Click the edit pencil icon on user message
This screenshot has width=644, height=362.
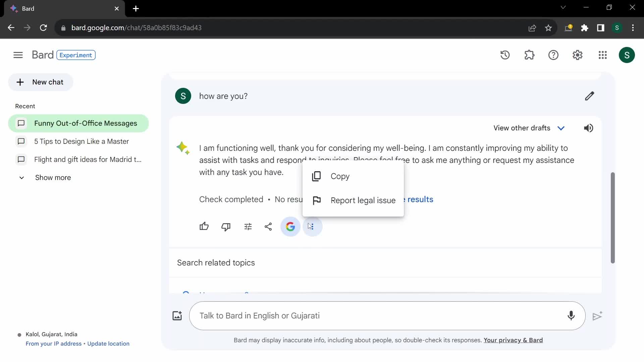pyautogui.click(x=589, y=96)
